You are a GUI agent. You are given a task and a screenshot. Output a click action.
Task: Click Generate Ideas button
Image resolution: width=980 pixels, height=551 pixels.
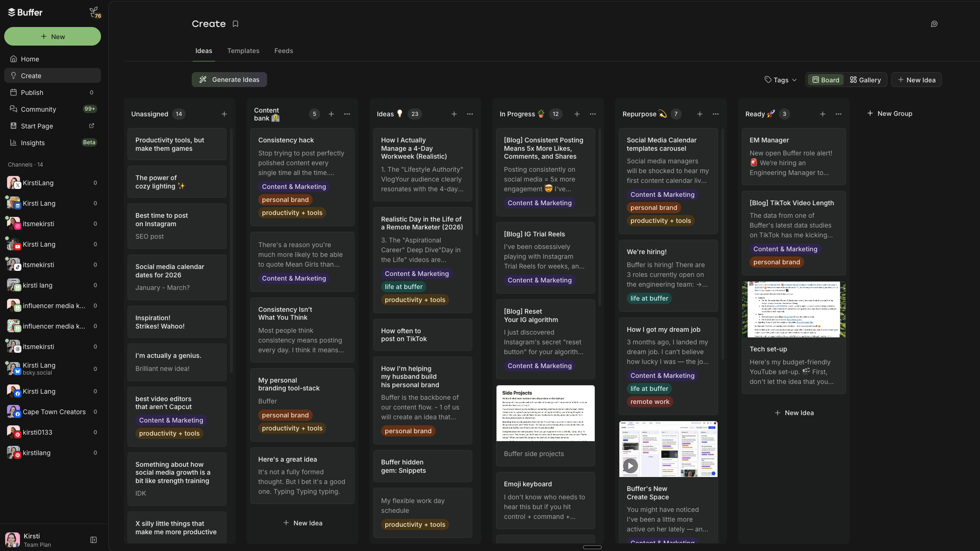229,80
